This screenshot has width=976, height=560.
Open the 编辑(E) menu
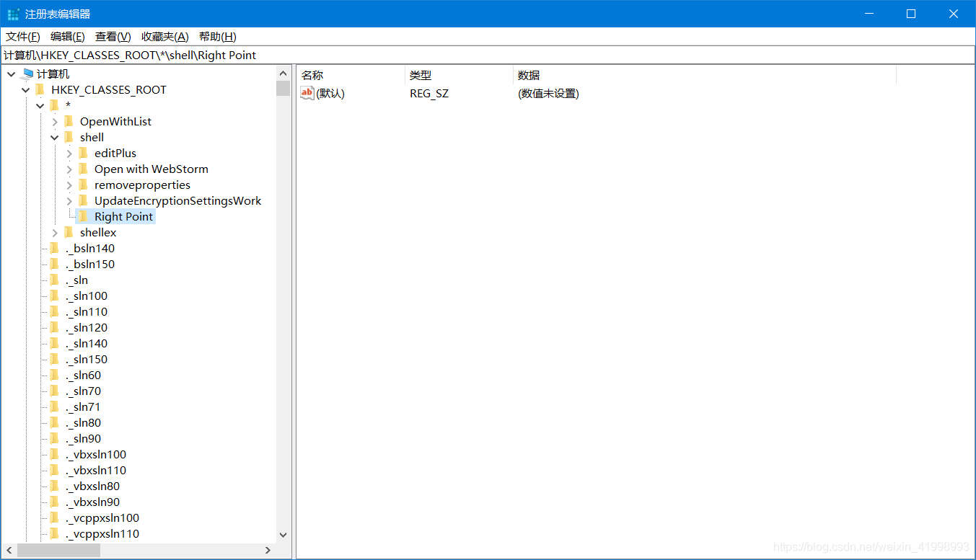point(67,37)
